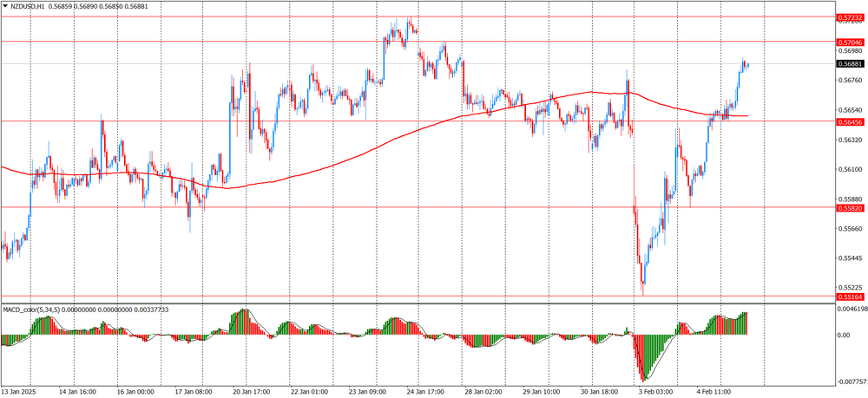The height and width of the screenshot is (398, 868).
Task: Click the lowest candle near 0.55164 level
Action: (643, 291)
